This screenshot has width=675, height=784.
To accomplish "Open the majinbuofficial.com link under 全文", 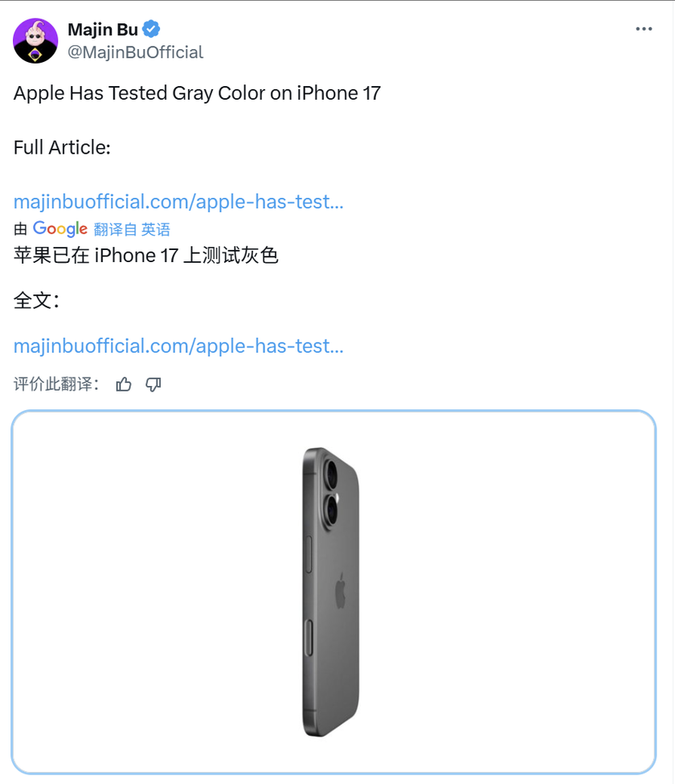I will (178, 346).
